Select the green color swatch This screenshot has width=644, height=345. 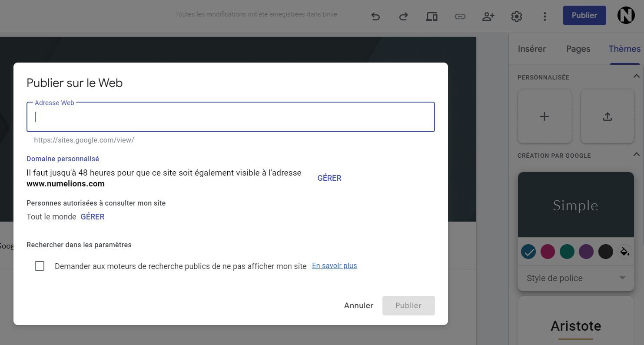[x=567, y=252]
